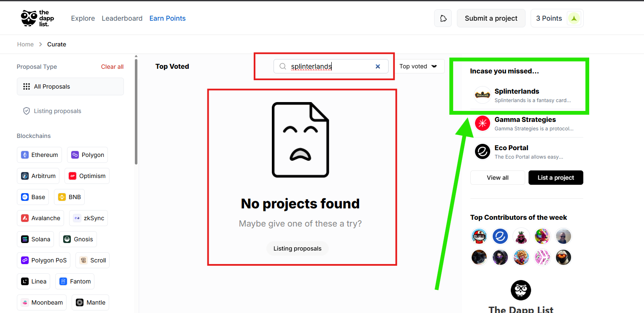The image size is (644, 313).
Task: Click the 3 Points button
Action: point(557,18)
